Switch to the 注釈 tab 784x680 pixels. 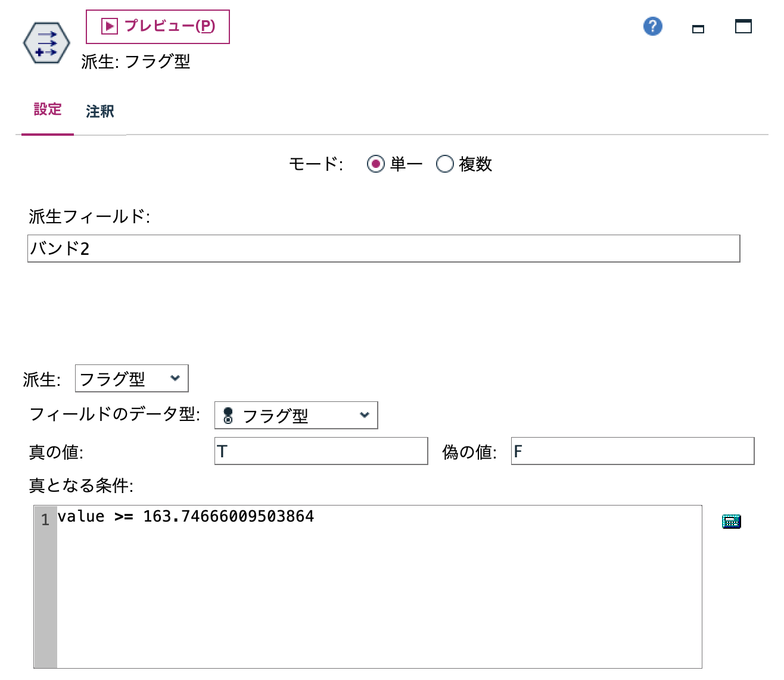[x=100, y=111]
